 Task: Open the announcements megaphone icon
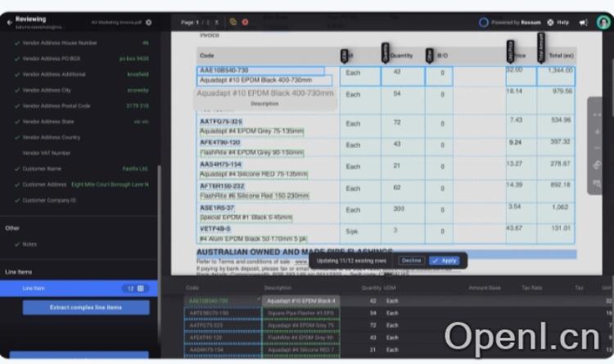click(584, 22)
